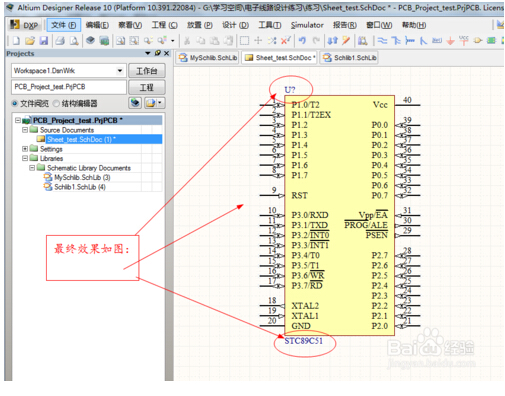Click the copy icon in the toolbar
This screenshot has width=505, height=396.
tap(201, 41)
